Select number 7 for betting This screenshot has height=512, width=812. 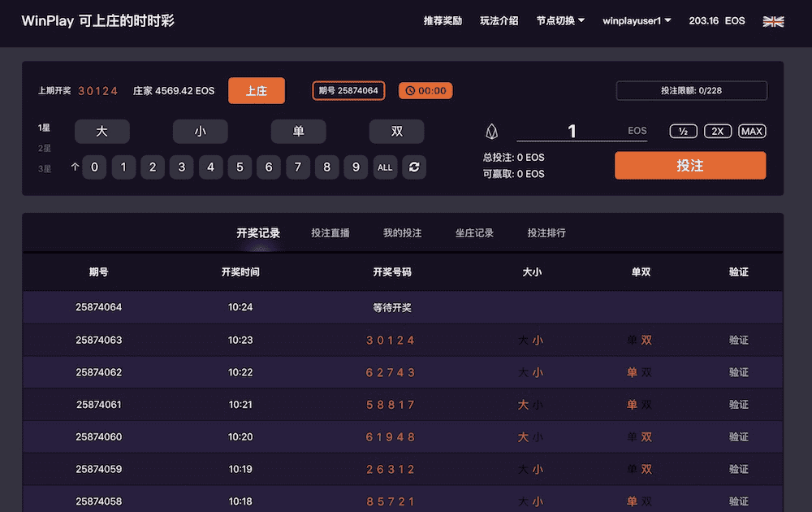click(297, 167)
